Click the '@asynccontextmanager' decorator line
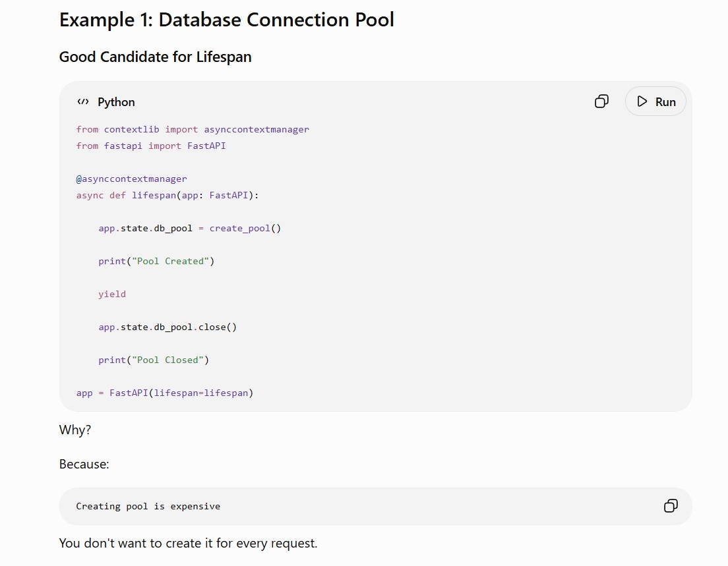The height and width of the screenshot is (566, 728). tap(131, 179)
